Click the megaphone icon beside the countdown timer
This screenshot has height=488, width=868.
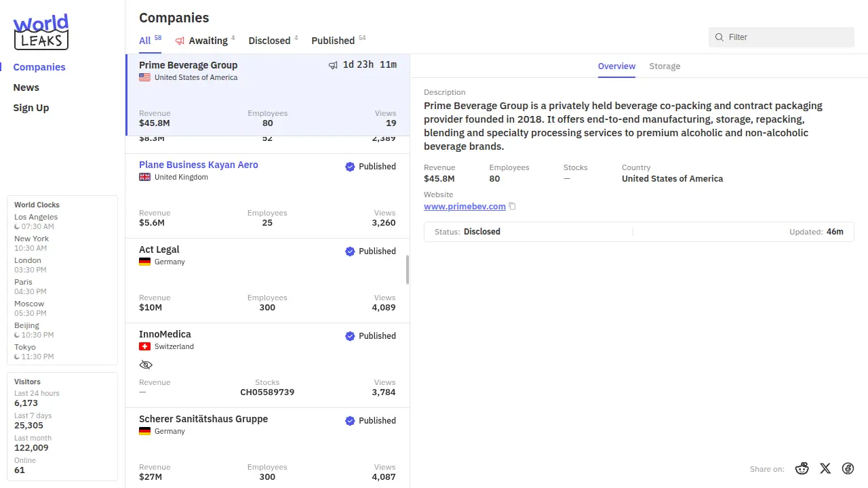tap(333, 65)
